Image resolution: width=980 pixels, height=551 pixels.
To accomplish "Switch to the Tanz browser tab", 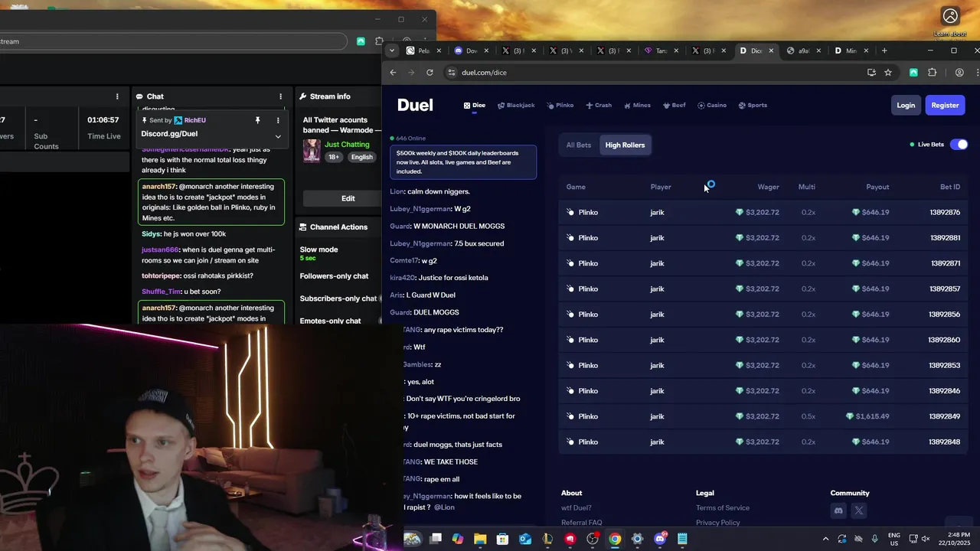I will [x=660, y=51].
